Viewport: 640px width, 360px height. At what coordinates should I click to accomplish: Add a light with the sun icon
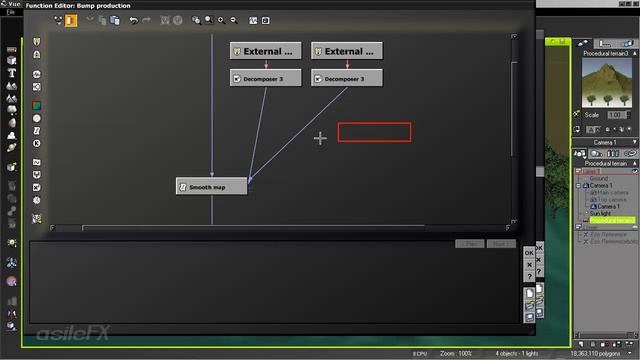click(11, 243)
